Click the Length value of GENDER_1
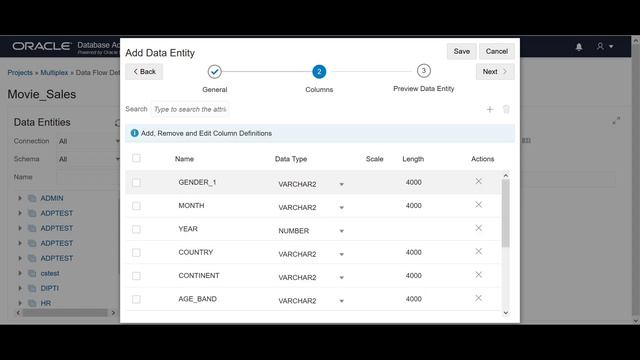 point(413,182)
